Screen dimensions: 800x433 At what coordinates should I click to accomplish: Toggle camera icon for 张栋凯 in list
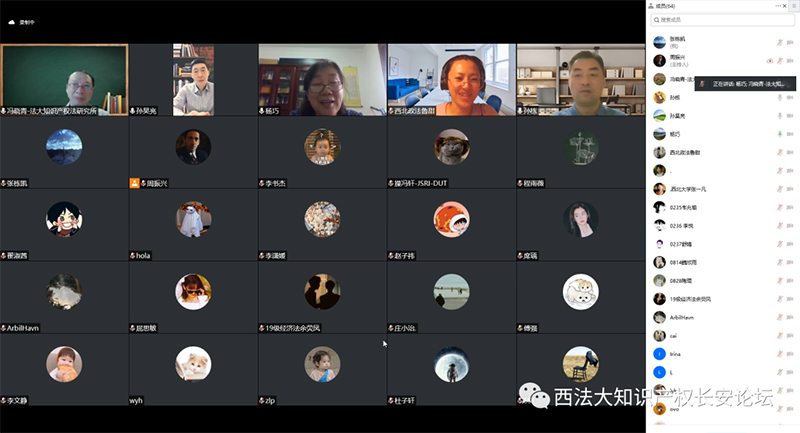click(791, 43)
